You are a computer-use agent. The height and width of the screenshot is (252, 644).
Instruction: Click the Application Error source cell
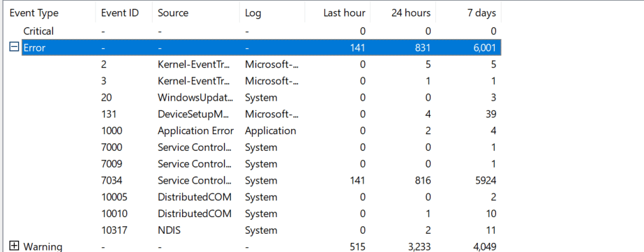[x=195, y=131]
